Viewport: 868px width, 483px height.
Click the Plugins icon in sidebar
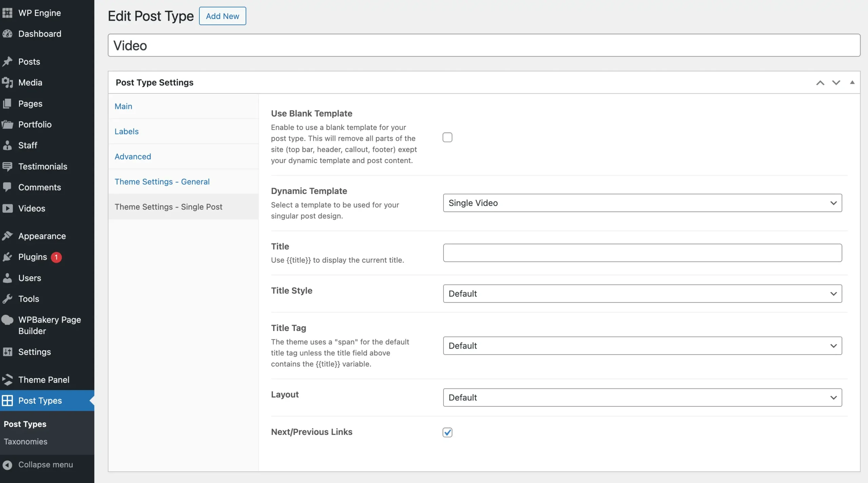point(9,257)
